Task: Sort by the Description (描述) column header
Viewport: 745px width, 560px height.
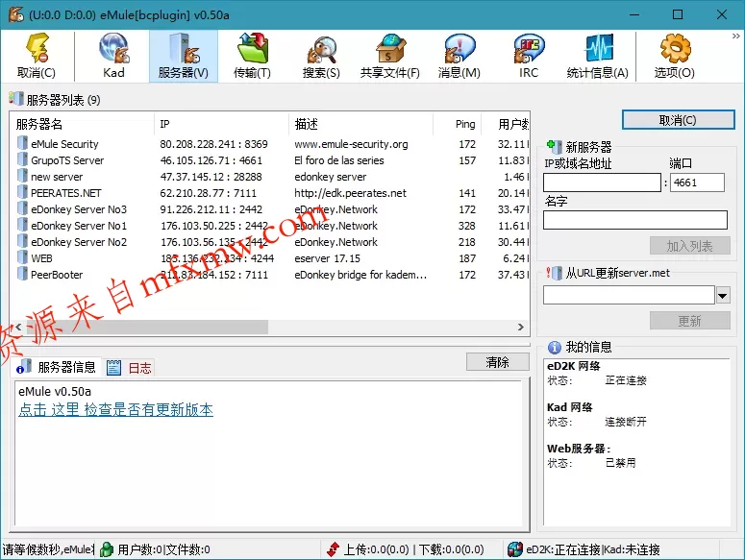Action: point(361,124)
